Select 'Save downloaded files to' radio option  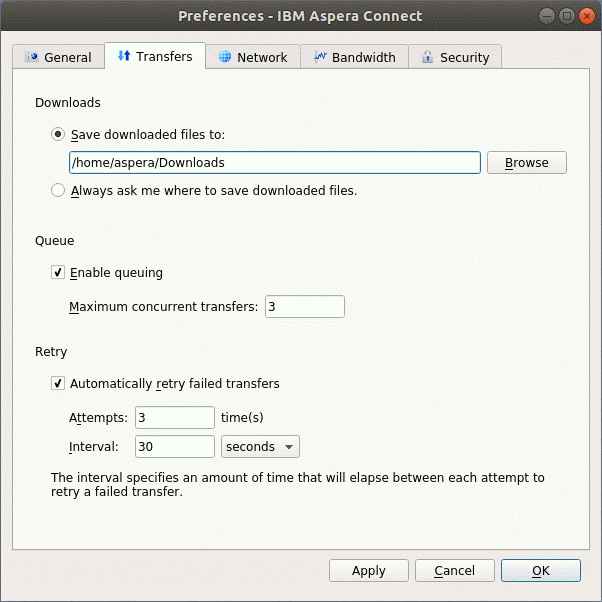[x=58, y=134]
